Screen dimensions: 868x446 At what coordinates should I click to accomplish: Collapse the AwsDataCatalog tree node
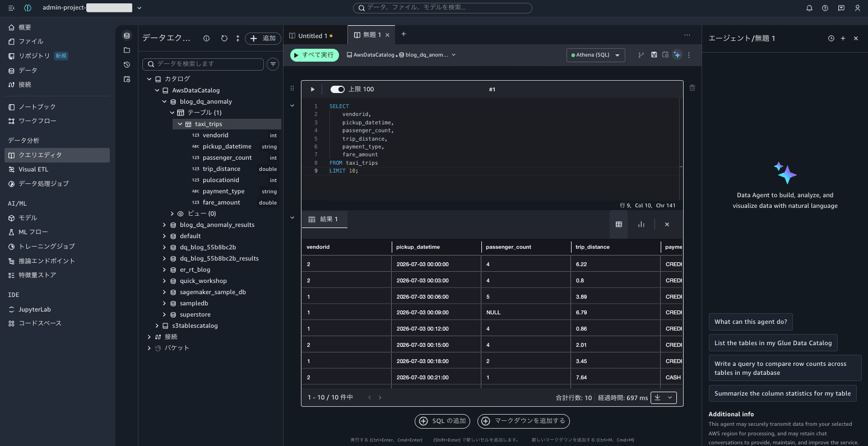(x=157, y=90)
